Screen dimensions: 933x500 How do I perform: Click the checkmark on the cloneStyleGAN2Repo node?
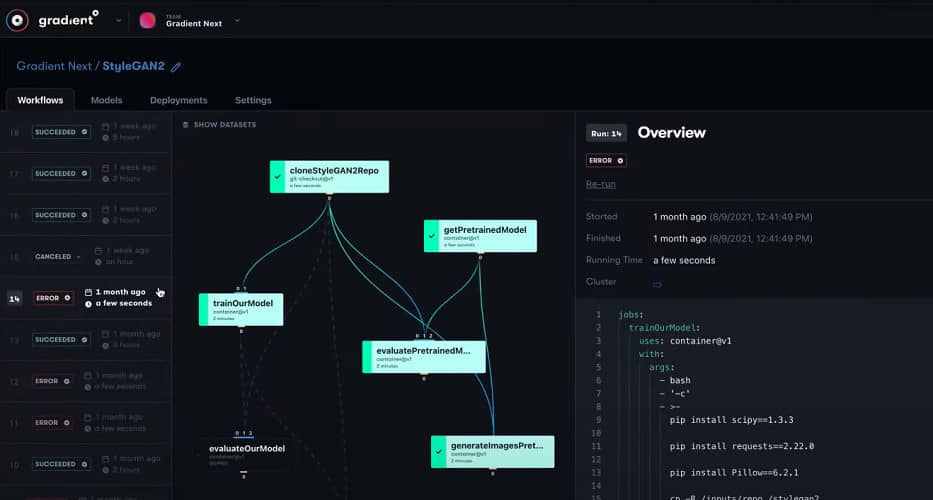tap(277, 177)
